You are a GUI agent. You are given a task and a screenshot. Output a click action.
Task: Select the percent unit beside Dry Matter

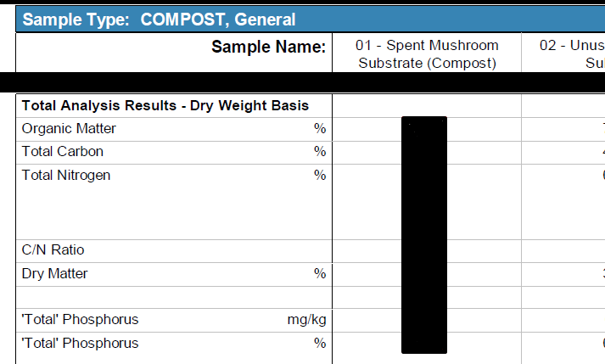click(320, 273)
